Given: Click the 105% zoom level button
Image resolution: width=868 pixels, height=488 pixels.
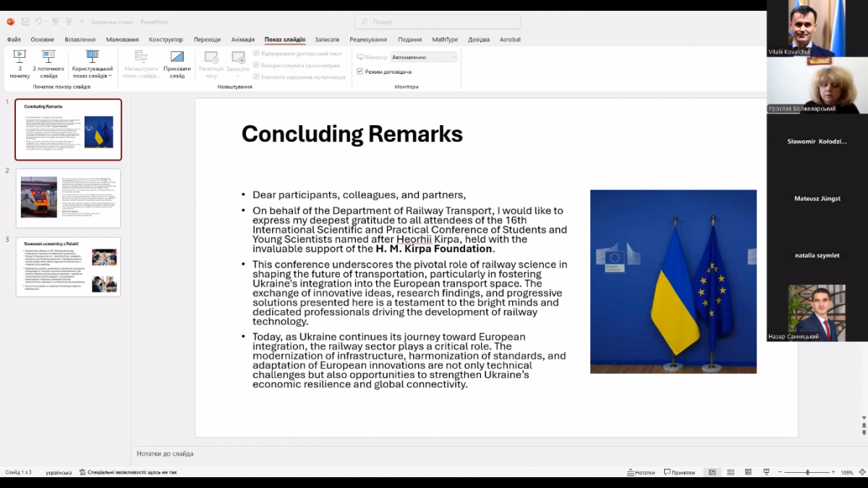Looking at the screenshot, I should [847, 473].
